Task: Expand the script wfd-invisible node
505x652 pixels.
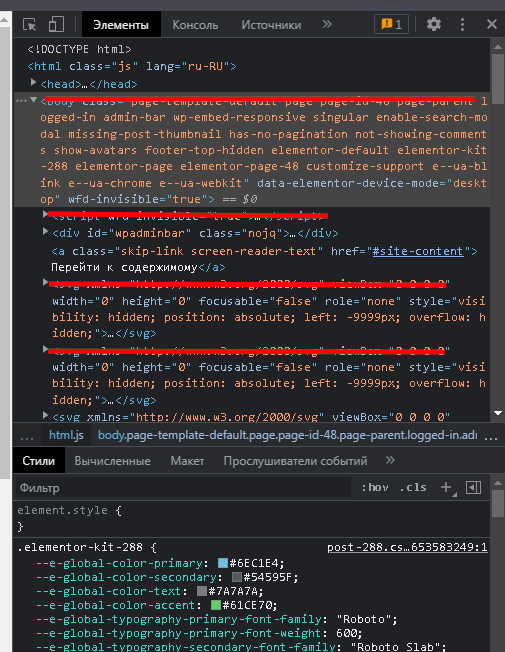Action: [45, 215]
